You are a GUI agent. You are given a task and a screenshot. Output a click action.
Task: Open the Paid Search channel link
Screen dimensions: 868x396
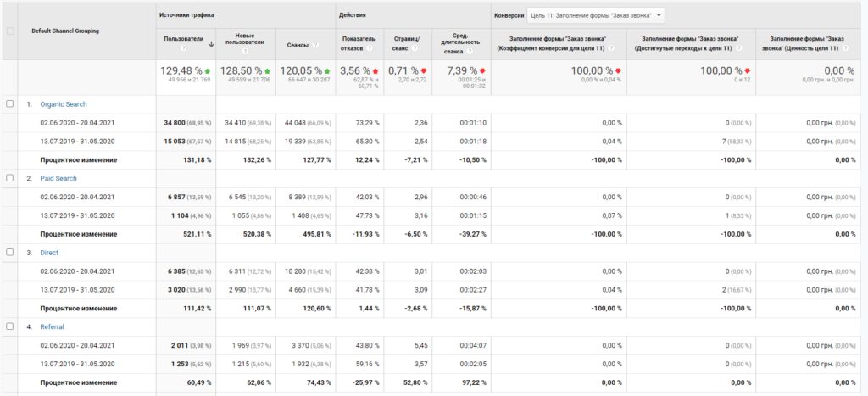pos(58,178)
